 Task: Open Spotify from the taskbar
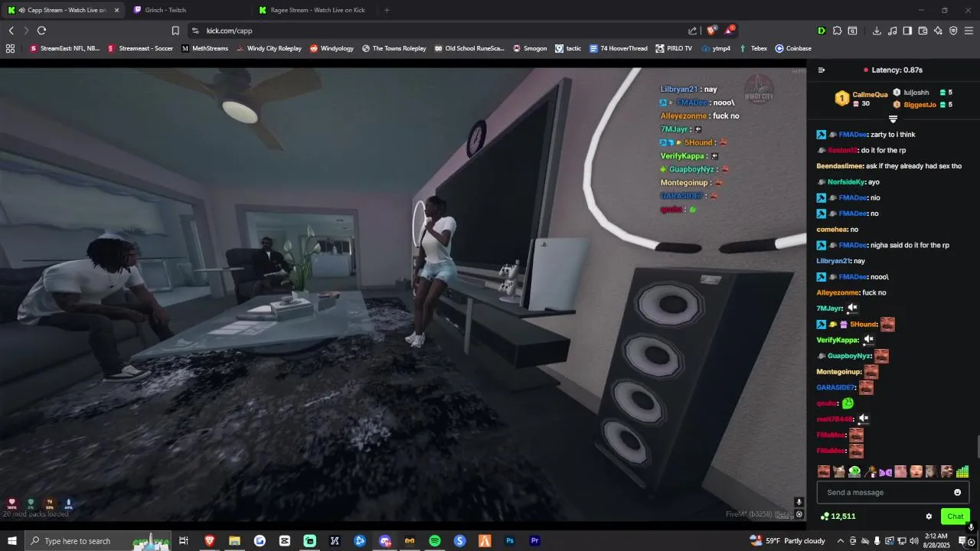point(434,541)
